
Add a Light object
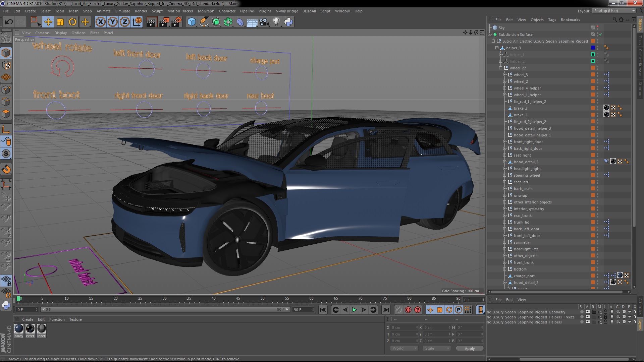[x=276, y=22]
